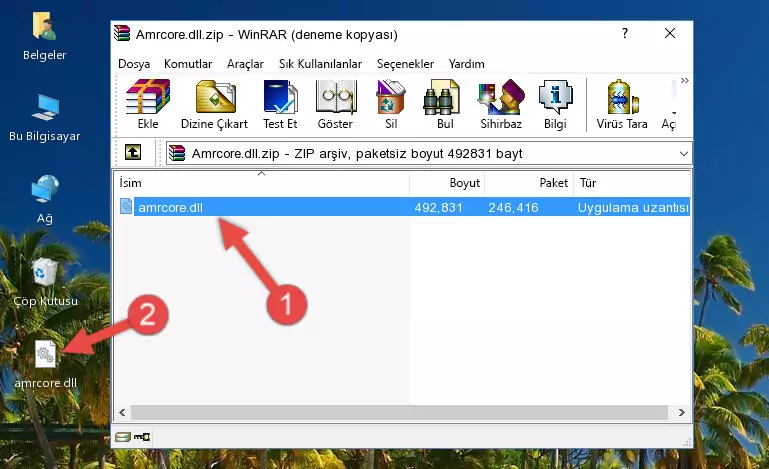Select the Belgeler desktop icon

pyautogui.click(x=45, y=37)
